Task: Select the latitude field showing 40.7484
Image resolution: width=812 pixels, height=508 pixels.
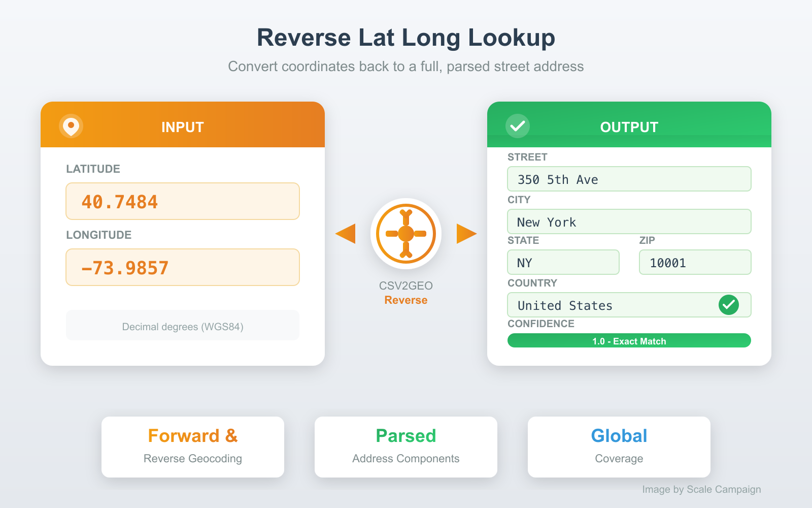Action: pyautogui.click(x=183, y=201)
